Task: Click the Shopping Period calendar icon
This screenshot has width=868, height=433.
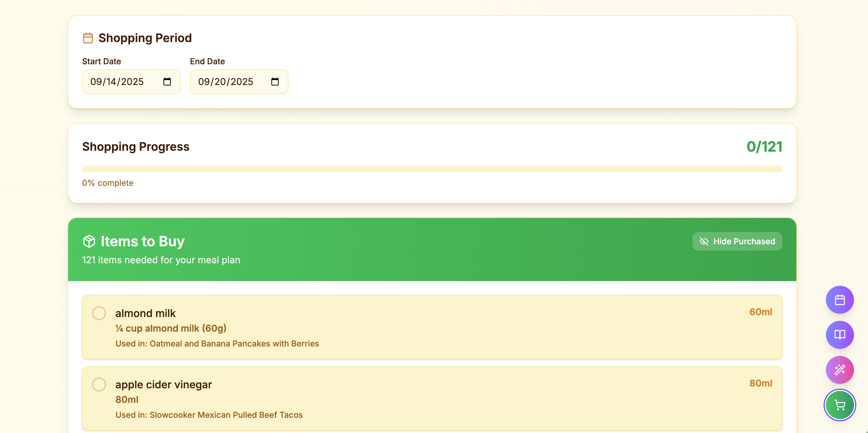Action: [88, 38]
